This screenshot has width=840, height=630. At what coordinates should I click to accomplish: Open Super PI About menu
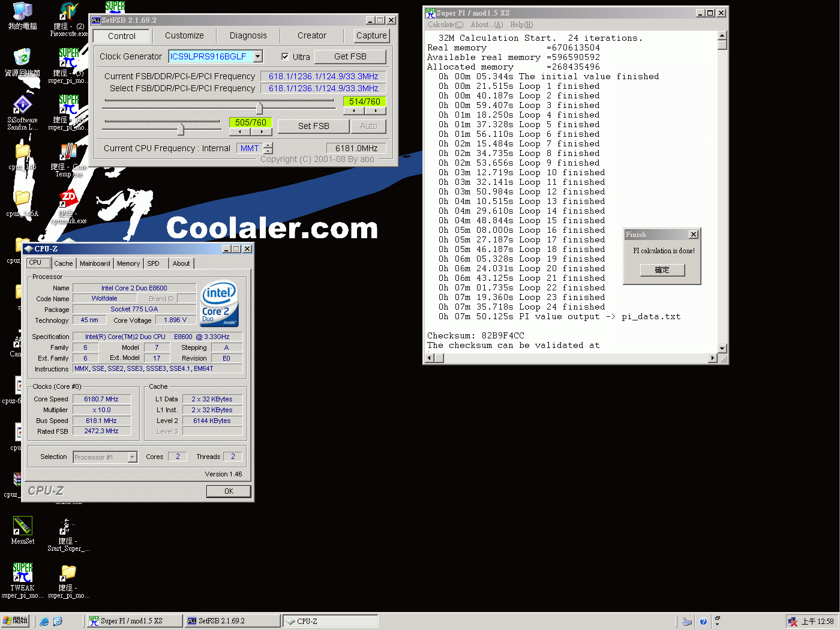point(487,25)
